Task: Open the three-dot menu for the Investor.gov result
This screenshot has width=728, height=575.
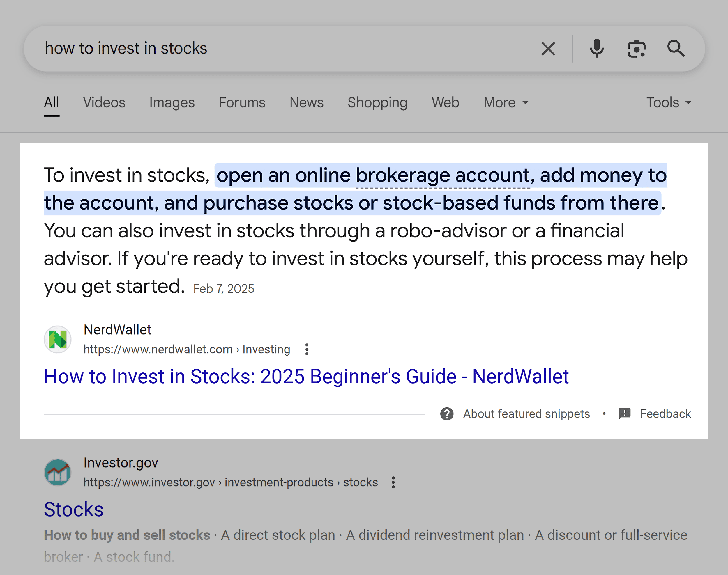Action: point(393,482)
